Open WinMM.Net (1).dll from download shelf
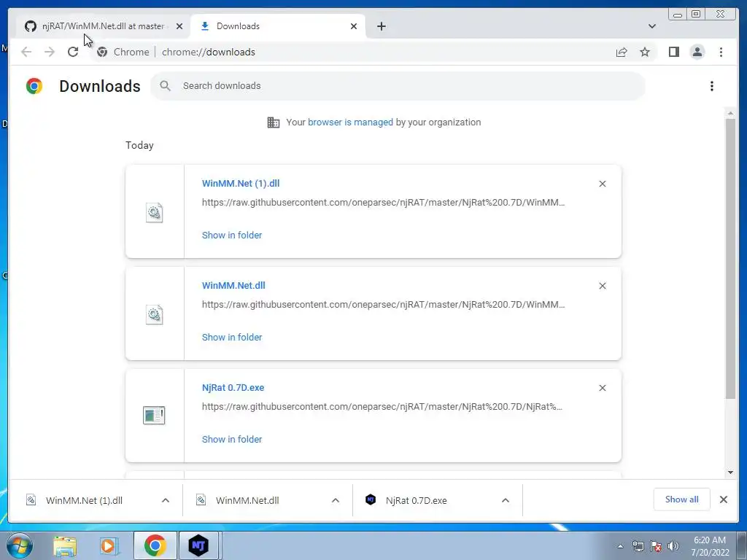The height and width of the screenshot is (560, 747). pyautogui.click(x=83, y=500)
